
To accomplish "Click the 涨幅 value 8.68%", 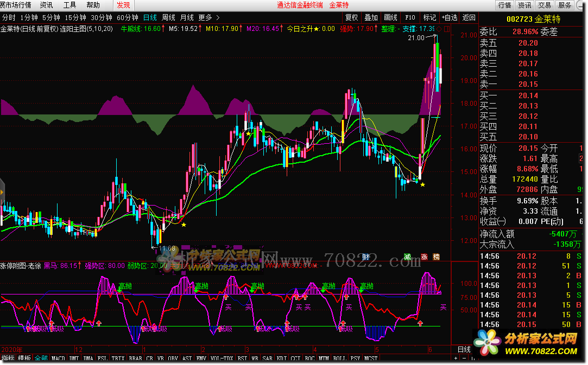I will pyautogui.click(x=528, y=169).
